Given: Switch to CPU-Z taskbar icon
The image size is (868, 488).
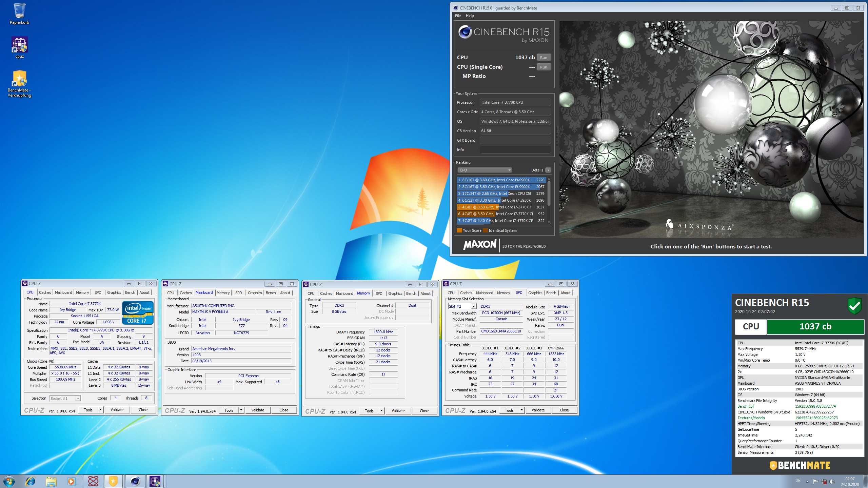Looking at the screenshot, I should [x=155, y=481].
